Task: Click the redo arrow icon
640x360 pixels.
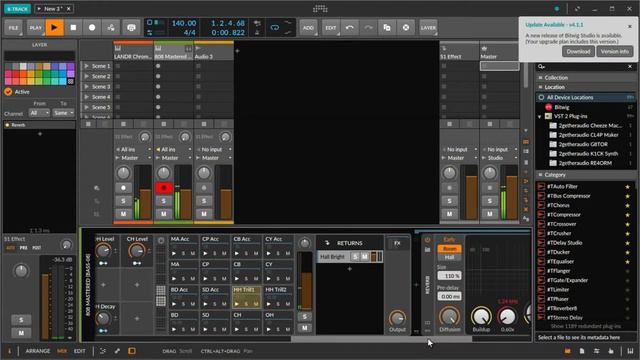Action: (368, 27)
